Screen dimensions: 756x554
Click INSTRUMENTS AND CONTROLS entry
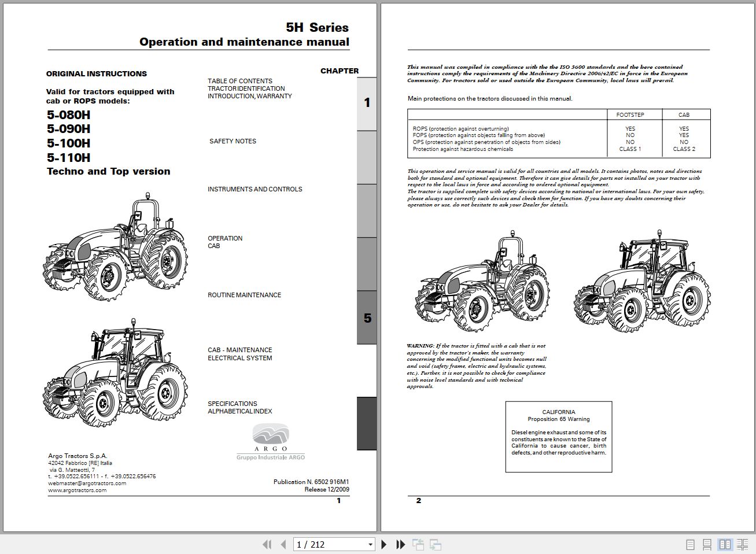tap(255, 189)
